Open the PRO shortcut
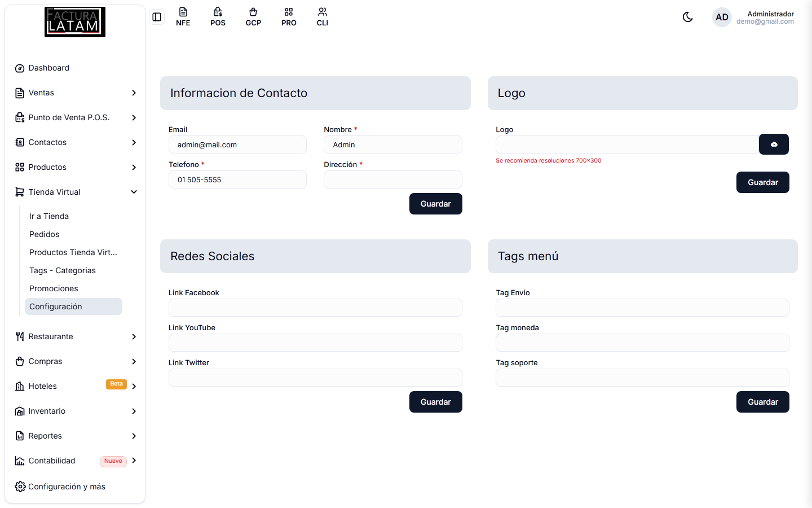The height and width of the screenshot is (508, 812). click(289, 17)
